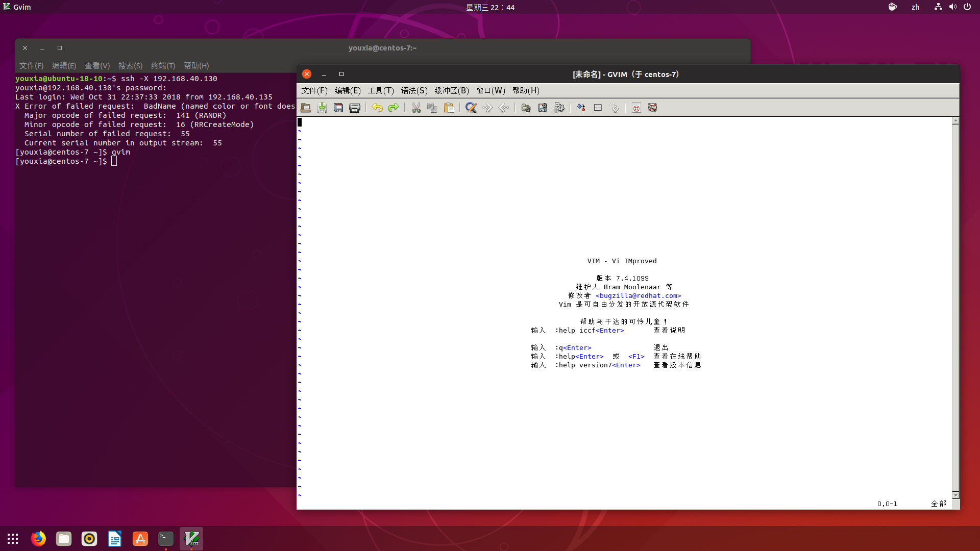Open 终端(T) menu in terminal window
980x551 pixels.
[x=163, y=66]
